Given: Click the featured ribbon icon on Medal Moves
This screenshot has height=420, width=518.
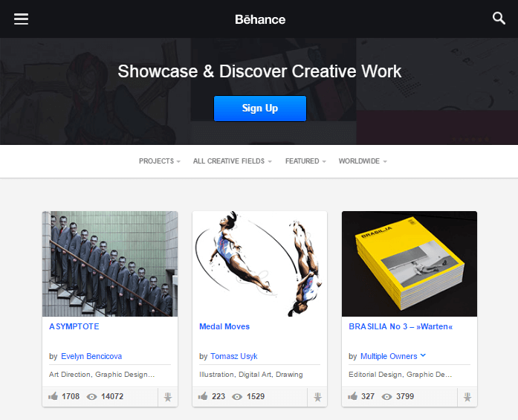Looking at the screenshot, I should pos(318,397).
